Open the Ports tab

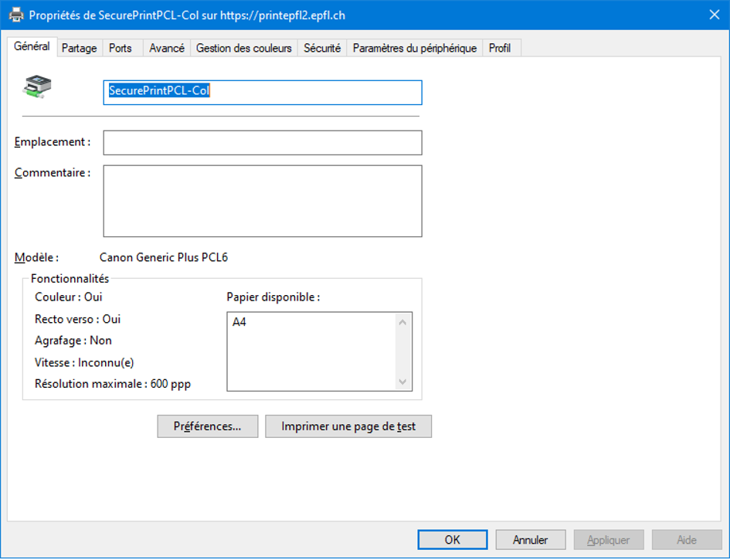tap(121, 48)
